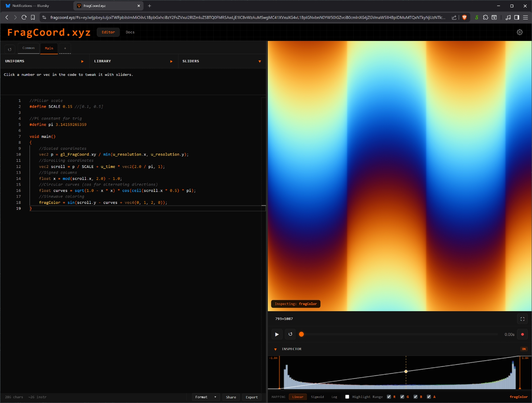532x403 pixels.
Task: Turn off the Inspector ON toggle
Action: click(524, 349)
